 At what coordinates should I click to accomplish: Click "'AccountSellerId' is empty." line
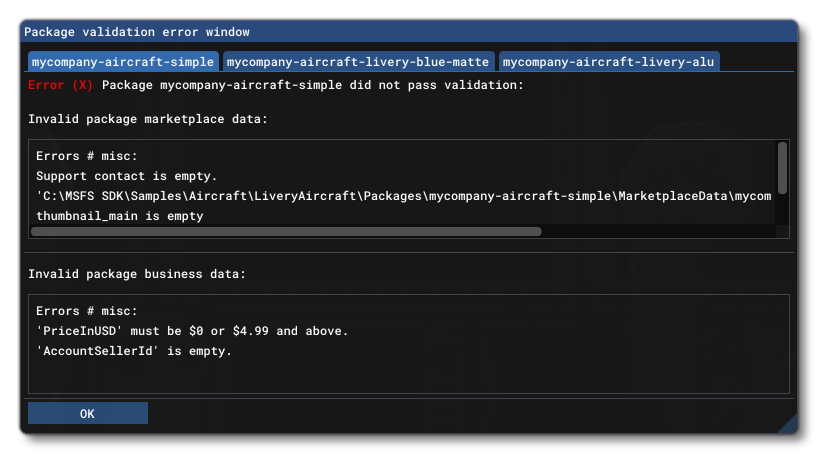(x=134, y=351)
